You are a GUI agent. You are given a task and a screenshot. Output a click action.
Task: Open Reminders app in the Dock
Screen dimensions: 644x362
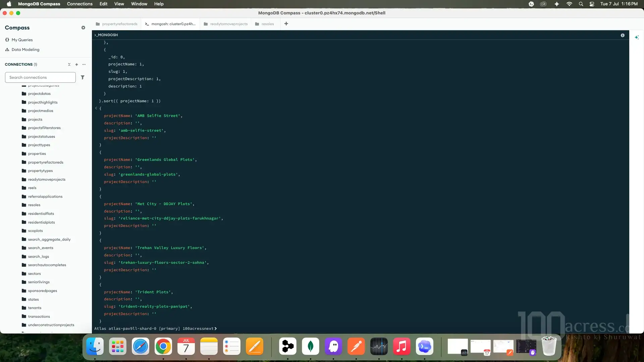point(232,347)
